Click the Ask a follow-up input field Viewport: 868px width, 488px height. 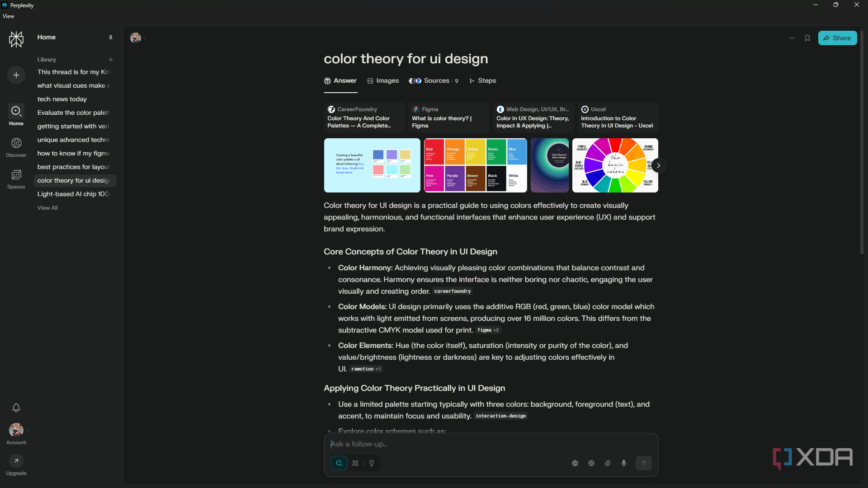tap(491, 444)
